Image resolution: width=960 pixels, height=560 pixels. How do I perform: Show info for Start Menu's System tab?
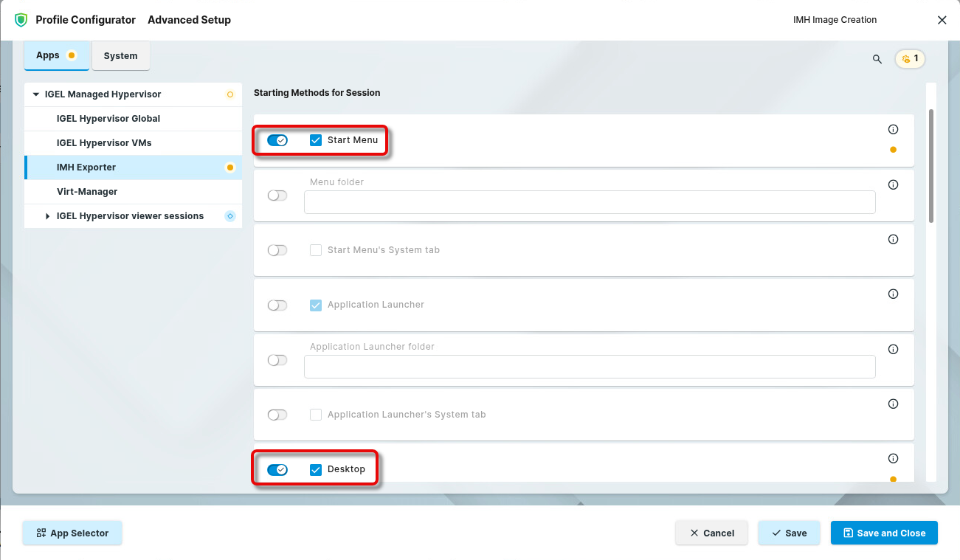pyautogui.click(x=893, y=240)
